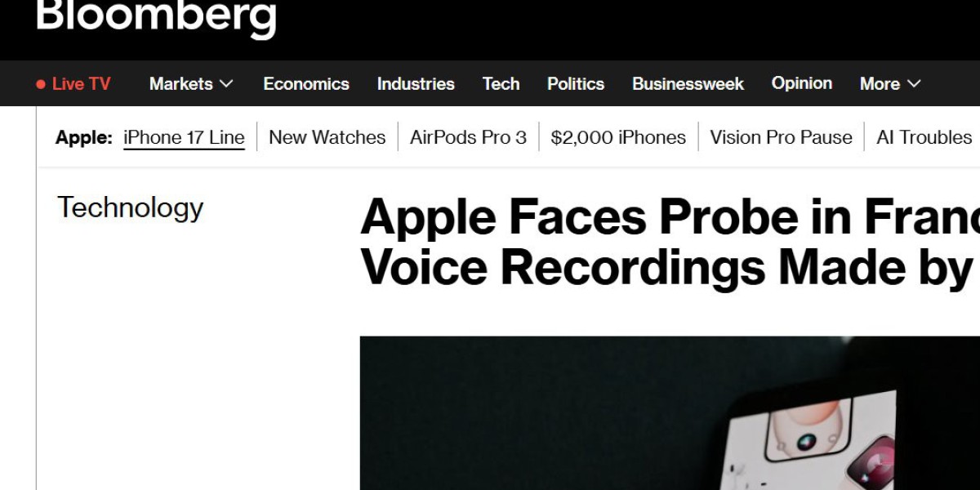
Task: Click the Markets chevron arrow
Action: point(226,84)
